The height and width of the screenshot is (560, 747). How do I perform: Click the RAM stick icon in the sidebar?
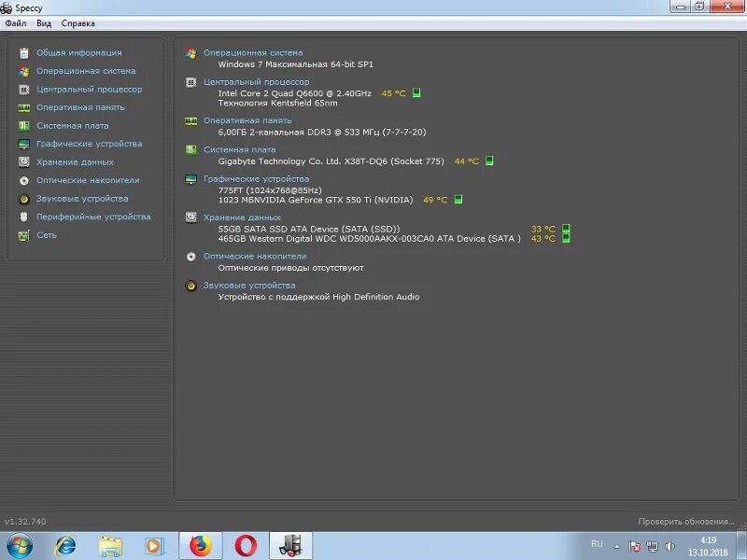pyautogui.click(x=24, y=107)
